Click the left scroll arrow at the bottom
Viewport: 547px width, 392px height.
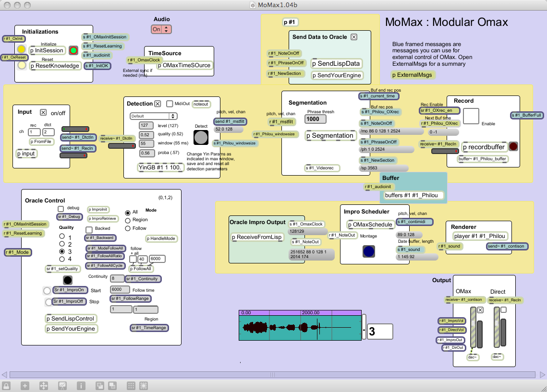(x=4, y=375)
